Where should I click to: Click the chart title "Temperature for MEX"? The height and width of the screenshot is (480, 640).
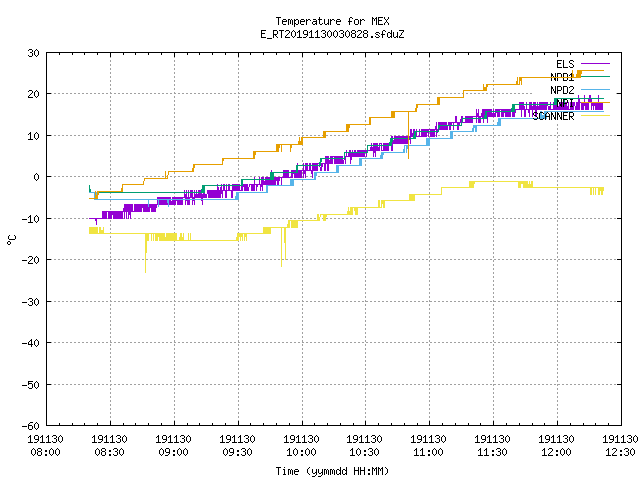332,21
